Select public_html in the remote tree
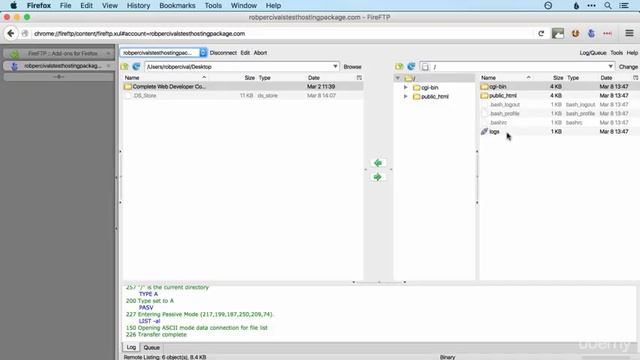 tap(435, 97)
